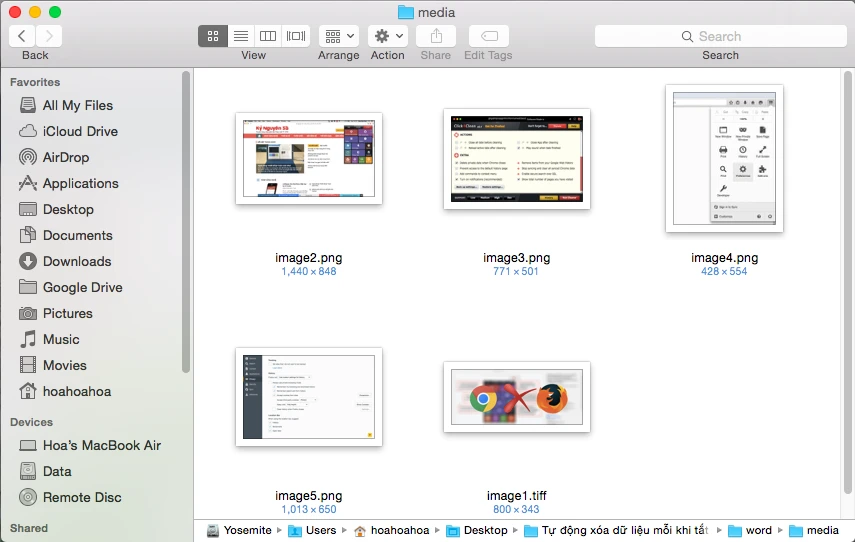Open the Arrange dropdown menu

coord(338,36)
